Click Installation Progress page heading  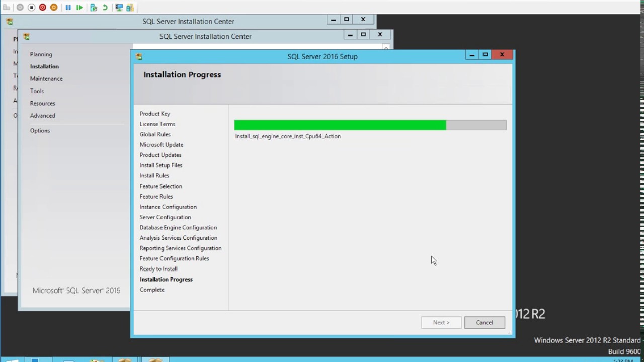pyautogui.click(x=182, y=75)
